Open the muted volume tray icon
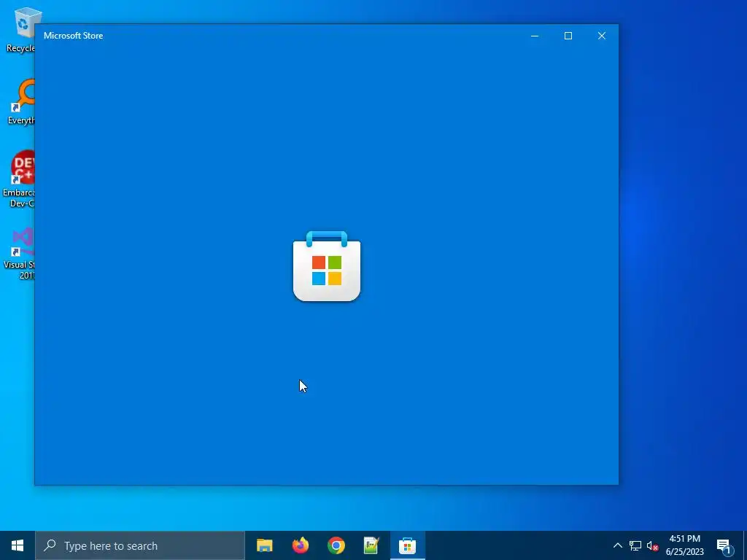Screen dimensions: 747x560 [x=652, y=545]
